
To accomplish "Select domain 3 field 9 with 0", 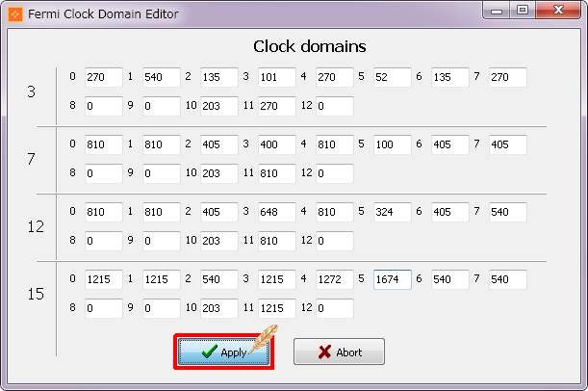I will click(162, 106).
